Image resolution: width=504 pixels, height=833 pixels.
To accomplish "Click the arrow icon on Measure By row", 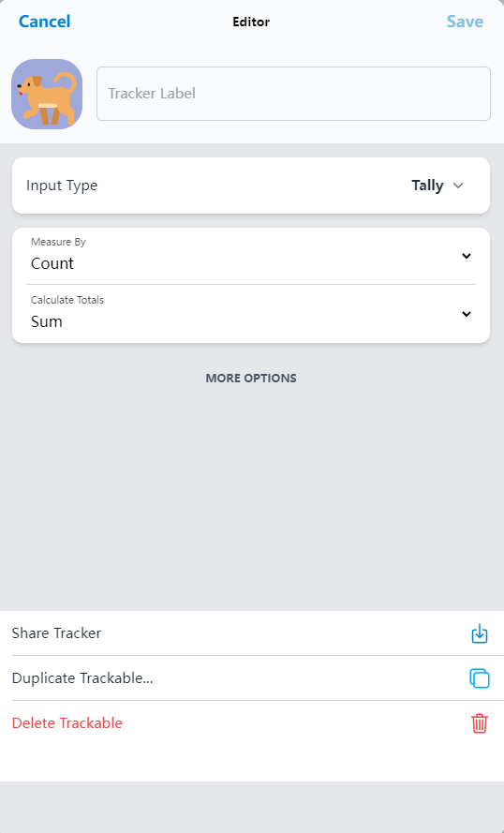I will coord(467,256).
